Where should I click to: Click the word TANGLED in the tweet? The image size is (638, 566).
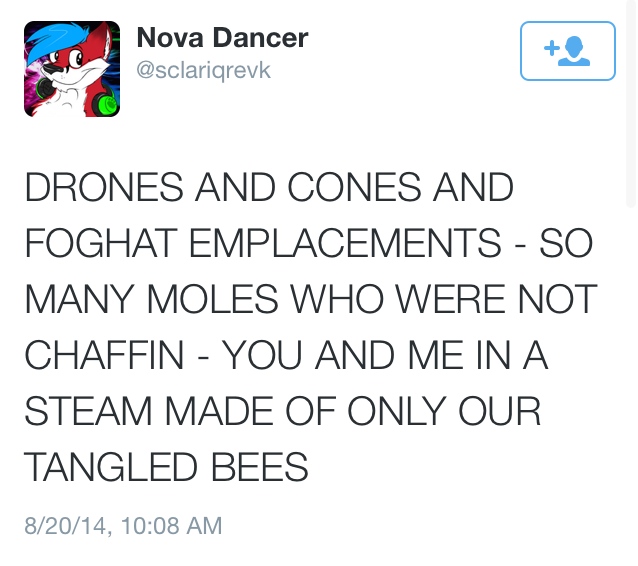(111, 467)
